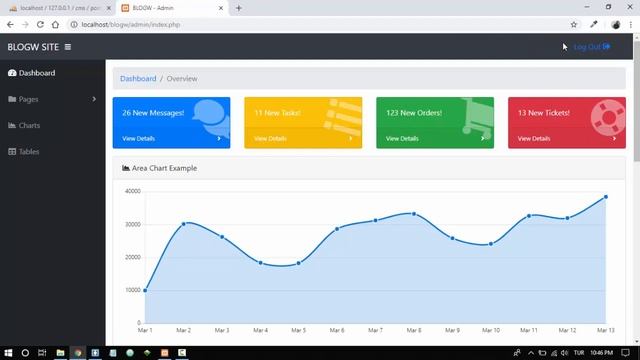The width and height of the screenshot is (640, 360).
Task: Click the arrow on the New Orders card
Action: [482, 138]
